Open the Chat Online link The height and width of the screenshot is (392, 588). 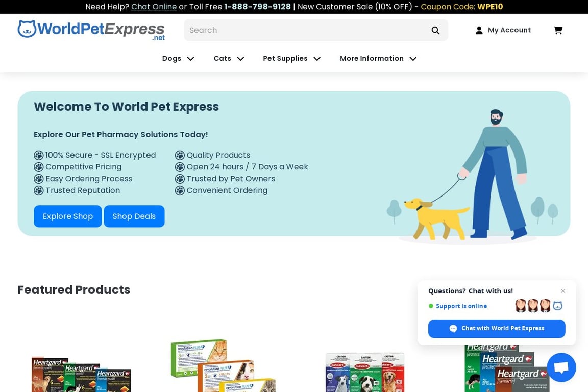pos(154,7)
